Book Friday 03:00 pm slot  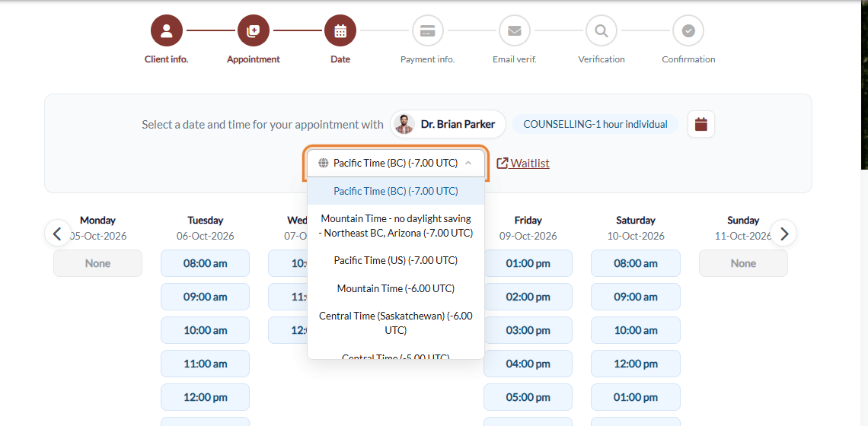[x=528, y=330]
